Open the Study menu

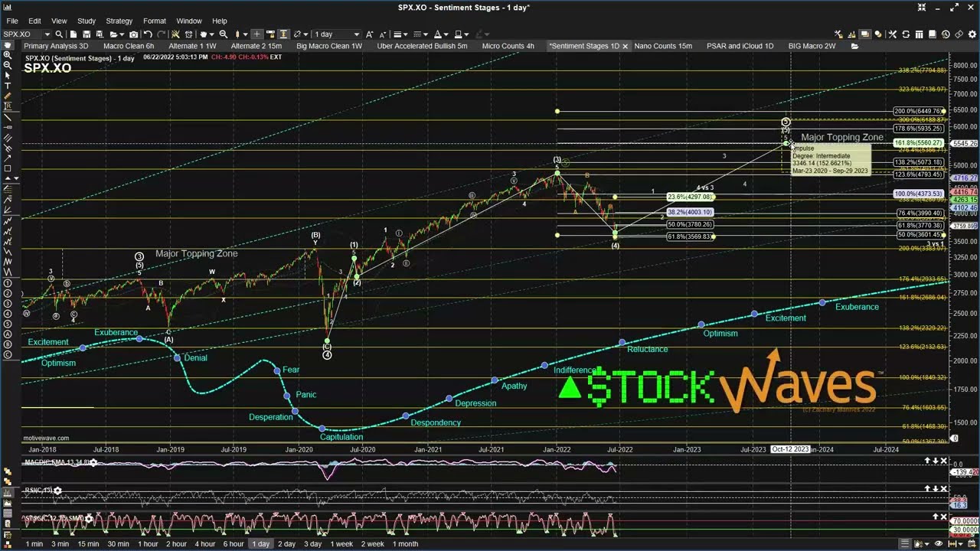click(87, 21)
